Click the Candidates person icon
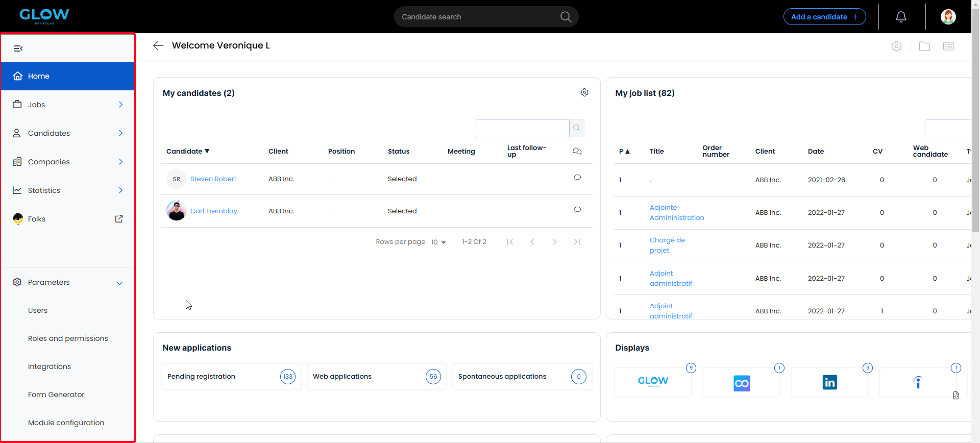The height and width of the screenshot is (443, 980). pyautogui.click(x=17, y=133)
